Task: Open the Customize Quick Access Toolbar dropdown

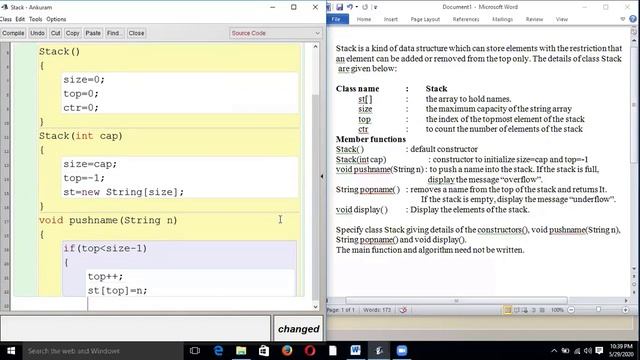Action: [376, 7]
